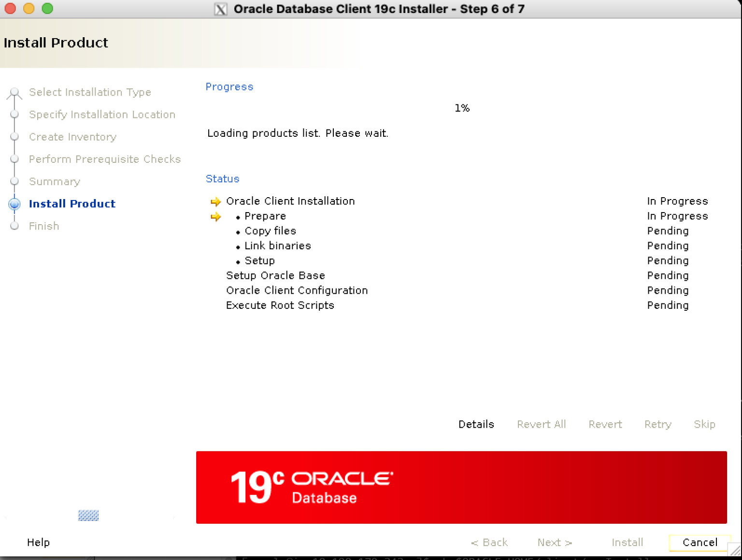This screenshot has width=742, height=560.
Task: Click the Skip button
Action: tap(704, 424)
